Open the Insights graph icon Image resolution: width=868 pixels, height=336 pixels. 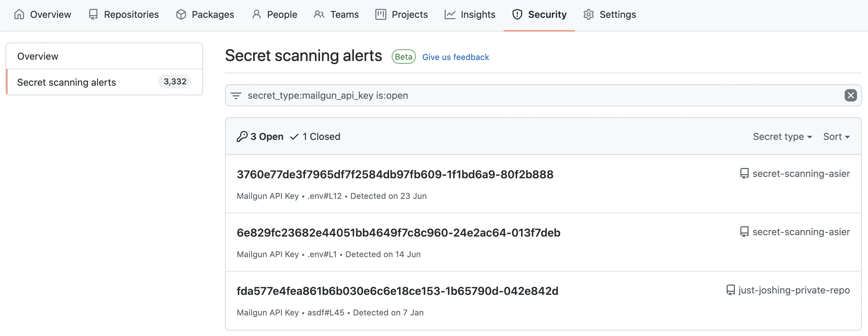click(x=450, y=14)
